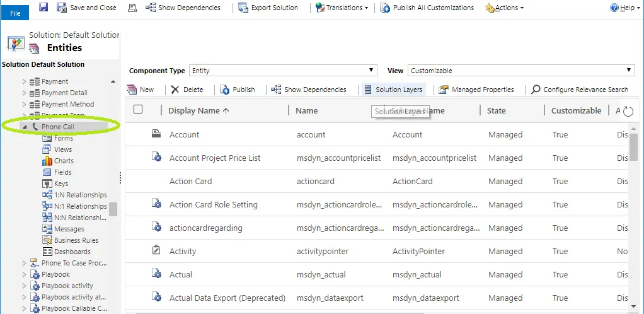The height and width of the screenshot is (314, 644).
Task: Expand the Payment tree node
Action: pos(24,82)
